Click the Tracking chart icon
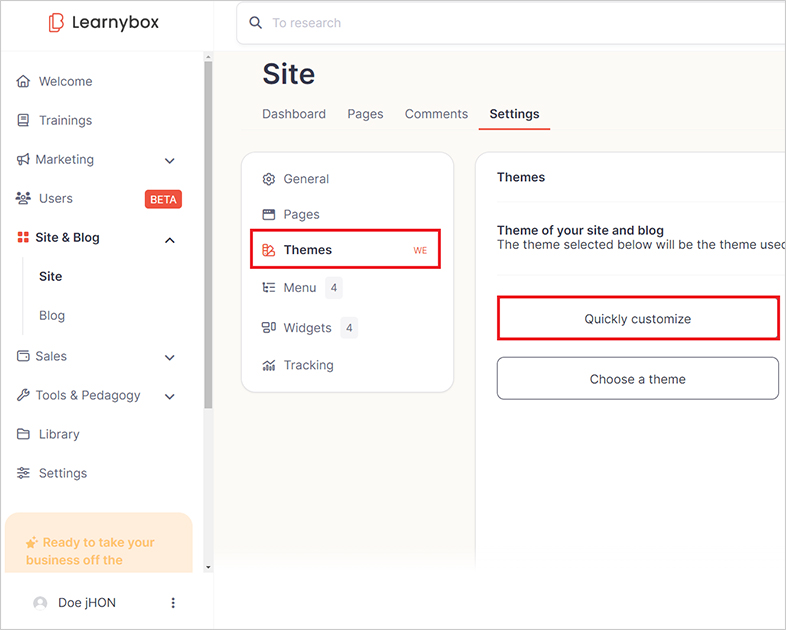The height and width of the screenshot is (630, 786). coord(269,365)
